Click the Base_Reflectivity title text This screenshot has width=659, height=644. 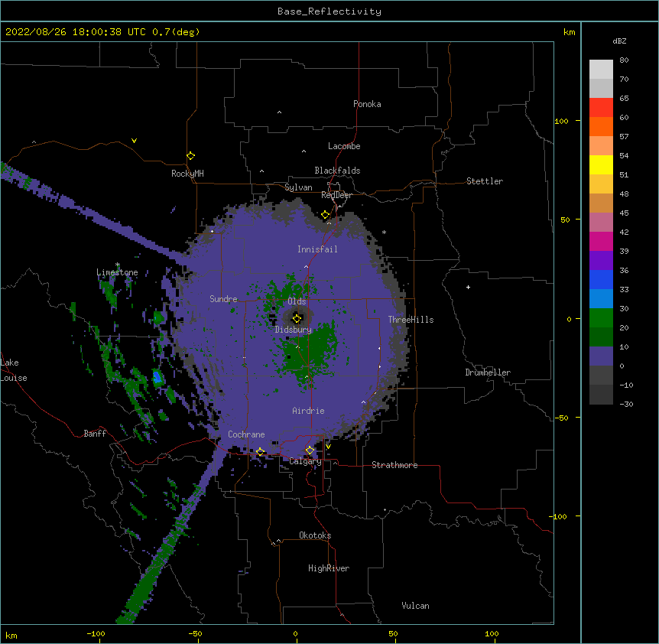click(329, 11)
